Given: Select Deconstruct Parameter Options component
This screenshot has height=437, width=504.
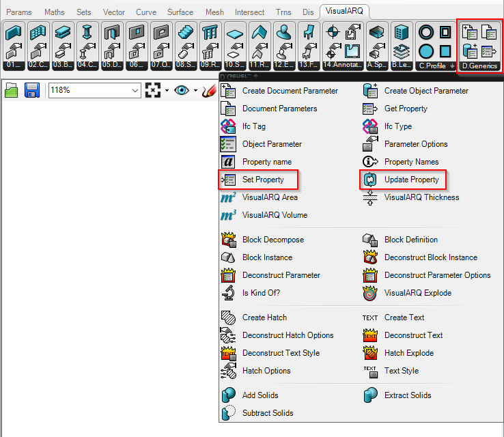Looking at the screenshot, I should click(x=427, y=275).
